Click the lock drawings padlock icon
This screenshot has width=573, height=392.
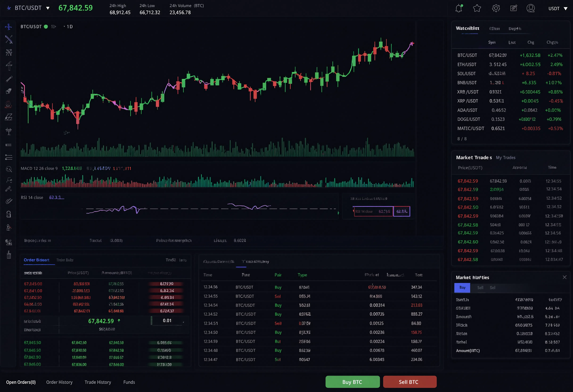coord(9,214)
